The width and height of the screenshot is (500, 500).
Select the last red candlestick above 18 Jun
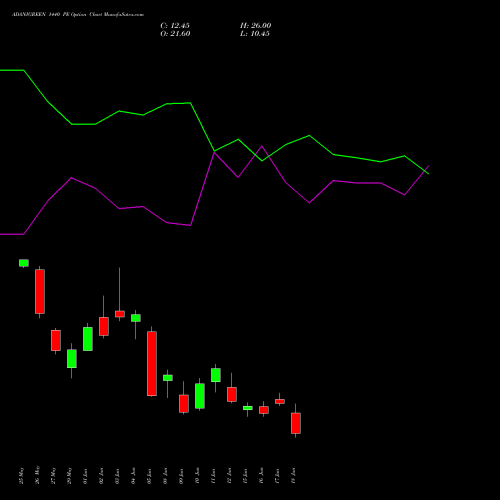pyautogui.click(x=296, y=423)
